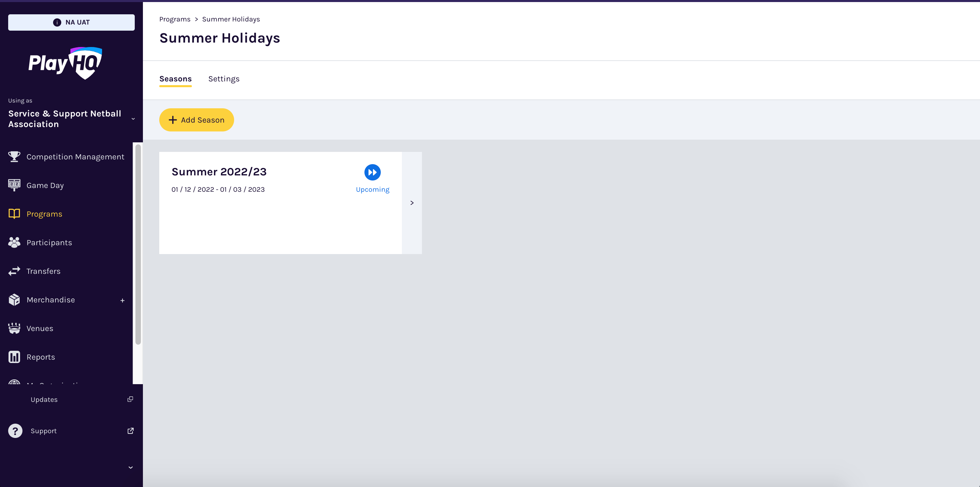980x487 pixels.
Task: Select the Venues stadium icon
Action: click(x=14, y=328)
